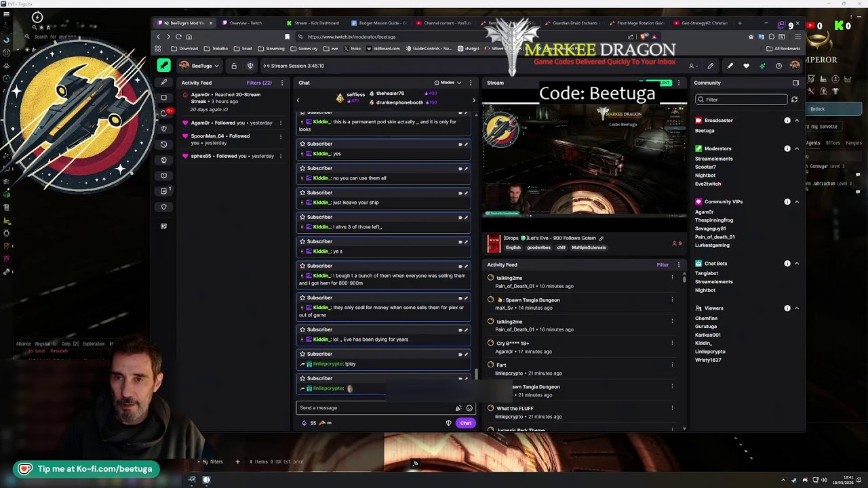Open Chat panel three-dot menu
Screen dimensions: 868x488
pos(471,83)
